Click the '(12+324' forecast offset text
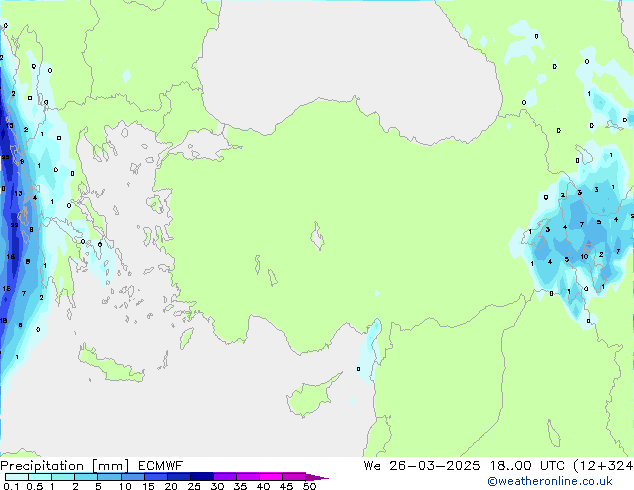The height and width of the screenshot is (490, 634). coord(603,466)
